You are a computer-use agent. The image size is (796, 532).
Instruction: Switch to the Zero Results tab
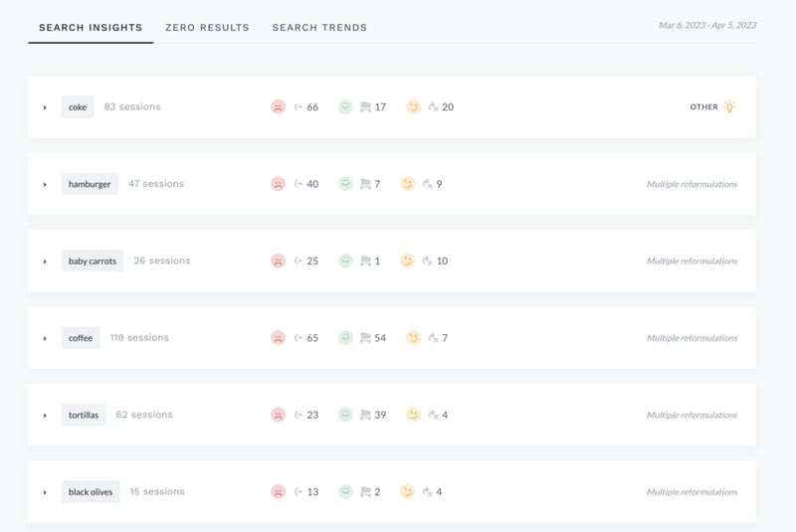207,28
